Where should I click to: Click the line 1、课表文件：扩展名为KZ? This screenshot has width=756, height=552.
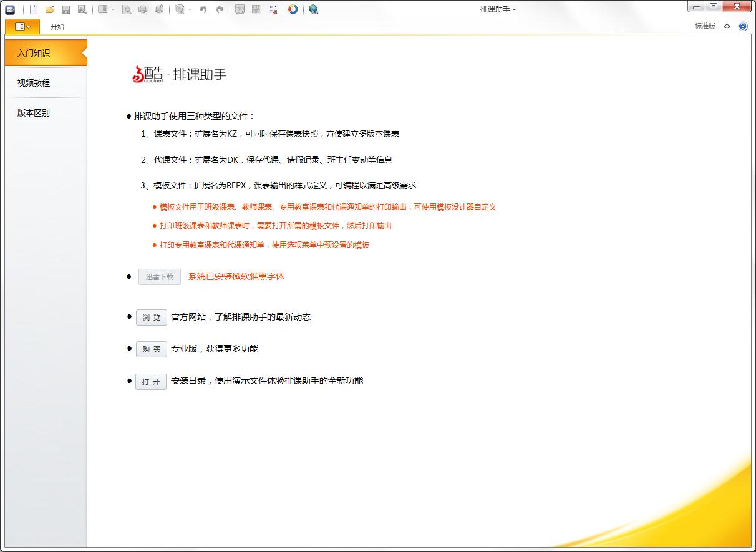[x=270, y=133]
